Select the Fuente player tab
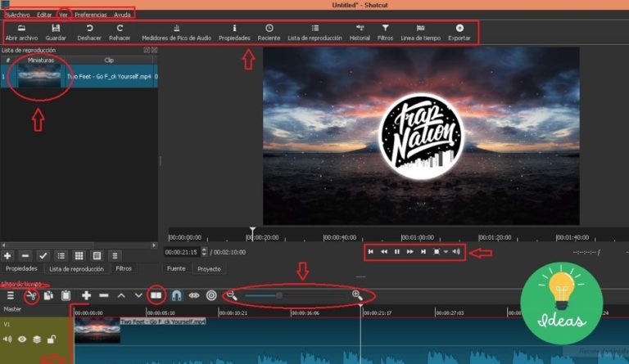 coord(176,268)
